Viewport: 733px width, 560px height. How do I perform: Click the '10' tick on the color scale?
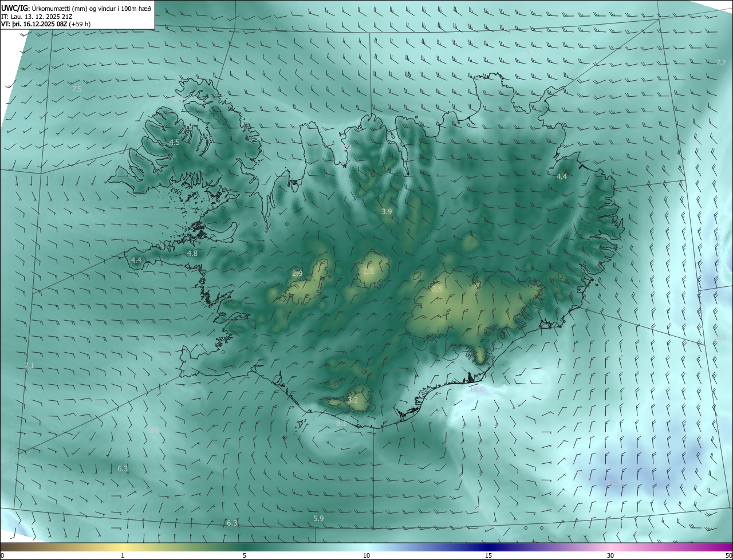[x=366, y=556]
